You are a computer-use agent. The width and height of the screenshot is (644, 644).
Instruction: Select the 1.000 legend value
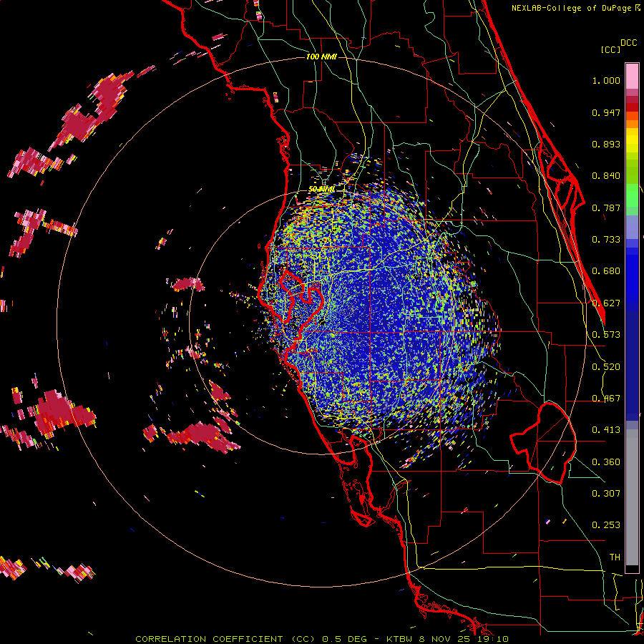click(x=606, y=80)
